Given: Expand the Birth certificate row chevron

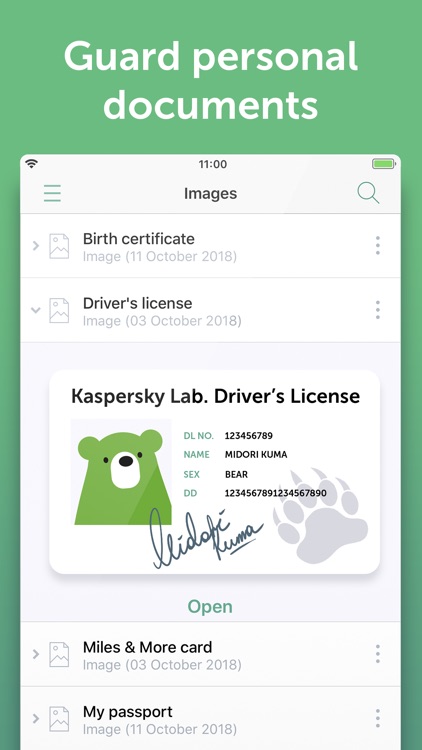Looking at the screenshot, I should point(35,246).
